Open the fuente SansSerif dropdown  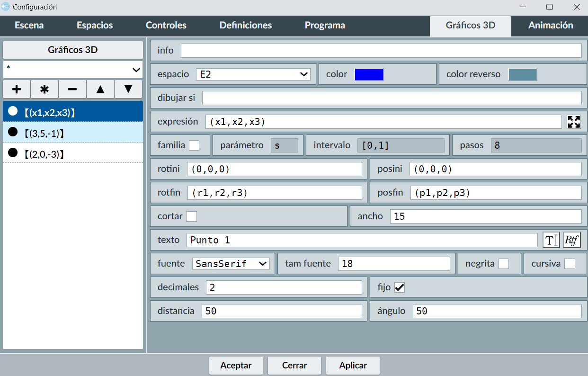(231, 264)
